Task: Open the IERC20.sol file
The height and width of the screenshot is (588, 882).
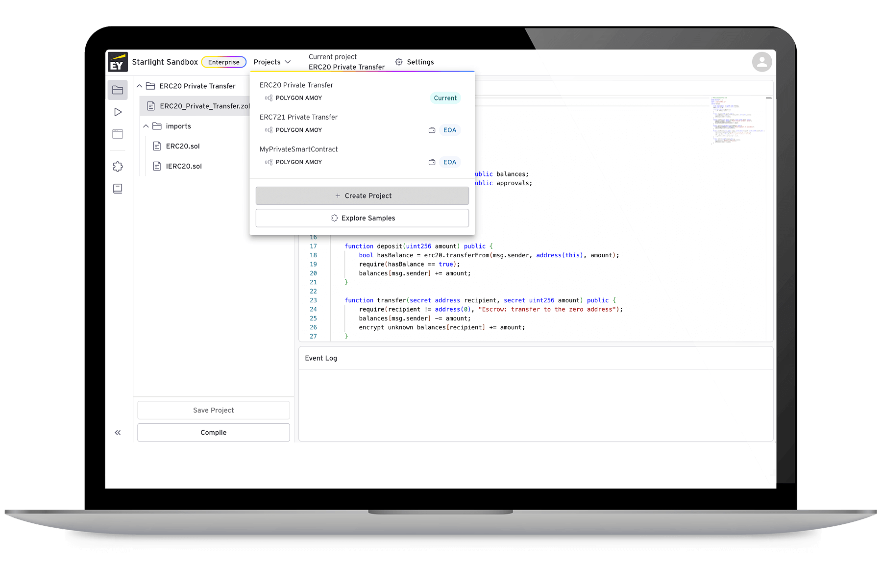Action: [184, 167]
